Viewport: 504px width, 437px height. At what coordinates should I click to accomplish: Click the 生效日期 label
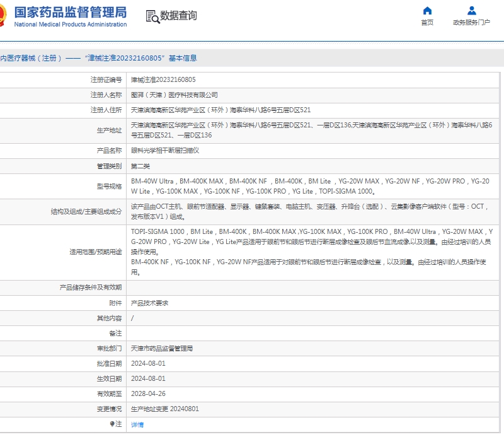(109, 379)
